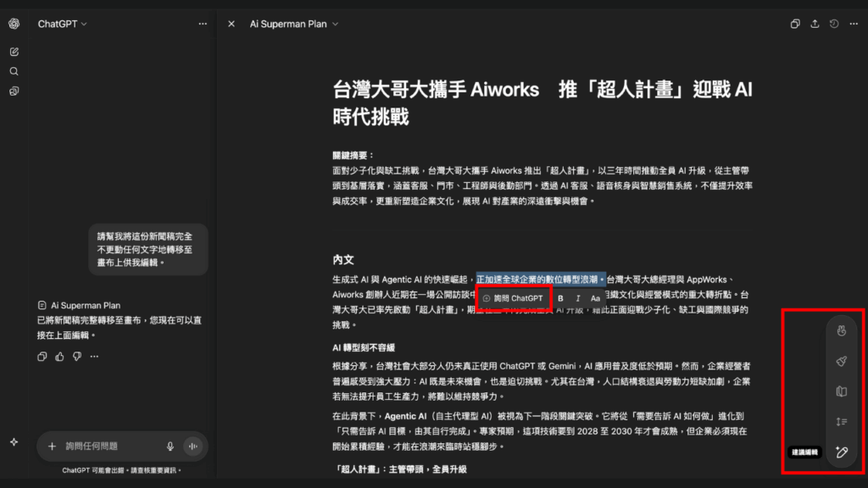Viewport: 868px width, 488px height.
Task: Click the 詢問 ChatGPT button in the popup
Action: [x=513, y=297]
